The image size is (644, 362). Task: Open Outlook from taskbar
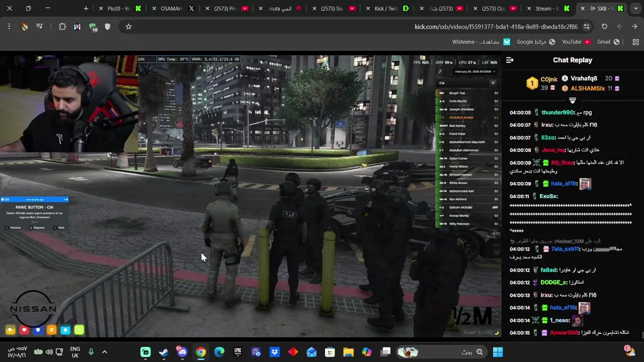[x=311, y=352]
